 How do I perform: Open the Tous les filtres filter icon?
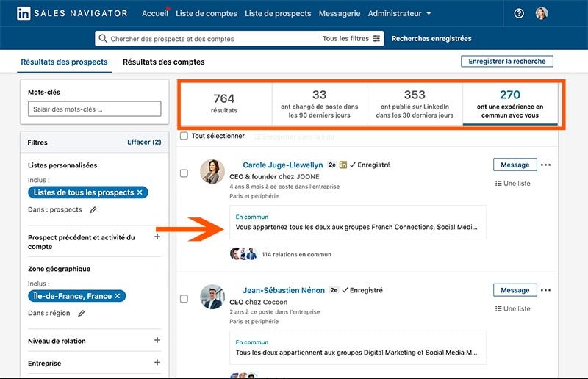pos(376,38)
